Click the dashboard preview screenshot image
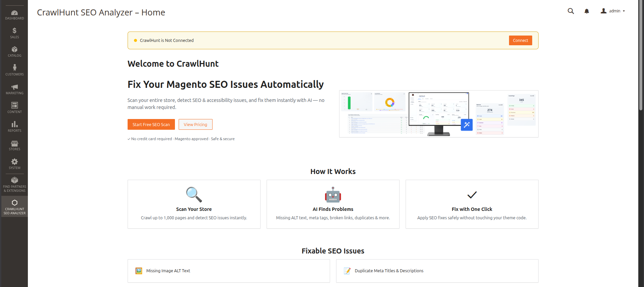644x287 pixels. click(x=439, y=114)
